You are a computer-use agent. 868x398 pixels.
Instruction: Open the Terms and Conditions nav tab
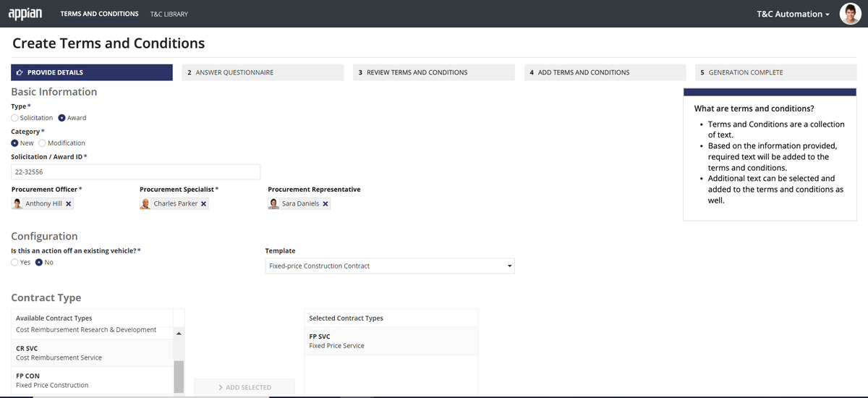pyautogui.click(x=100, y=14)
